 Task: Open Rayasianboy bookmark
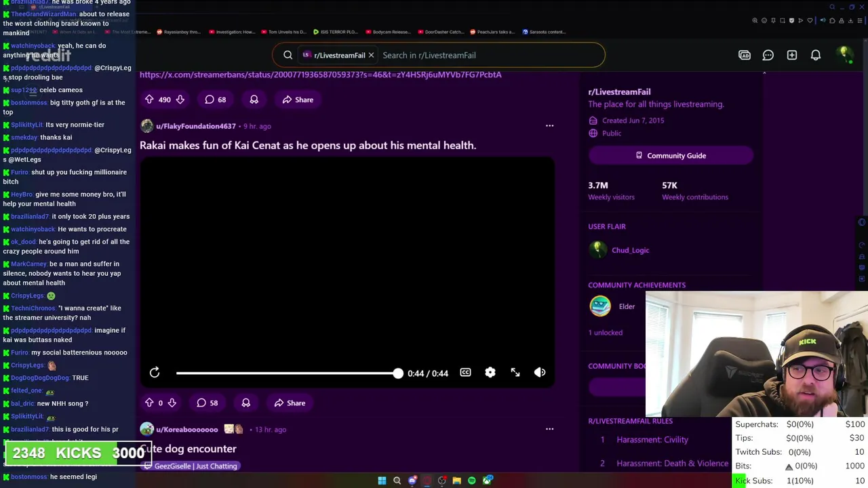pyautogui.click(x=178, y=32)
